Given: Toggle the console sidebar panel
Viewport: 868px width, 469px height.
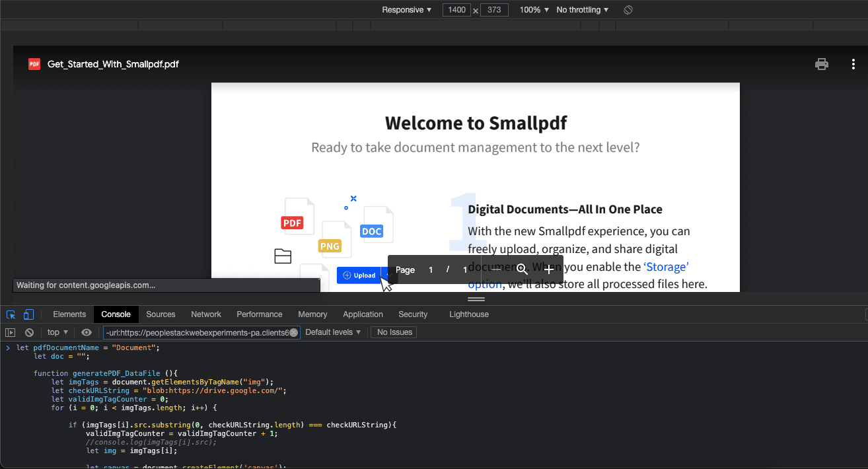Looking at the screenshot, I should [x=11, y=332].
